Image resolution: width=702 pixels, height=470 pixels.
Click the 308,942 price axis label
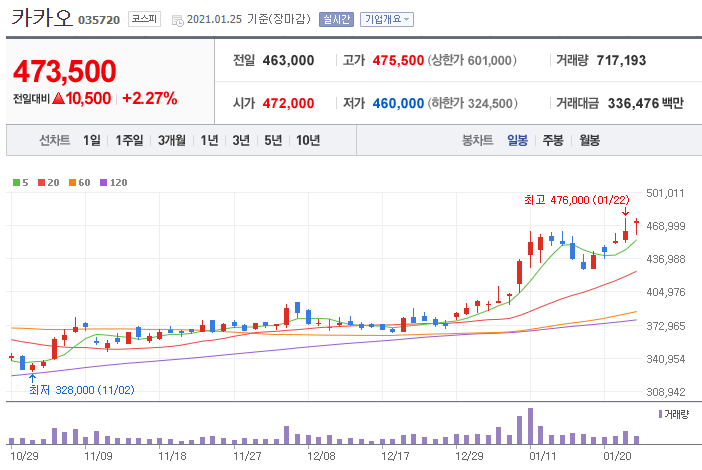[x=665, y=392]
